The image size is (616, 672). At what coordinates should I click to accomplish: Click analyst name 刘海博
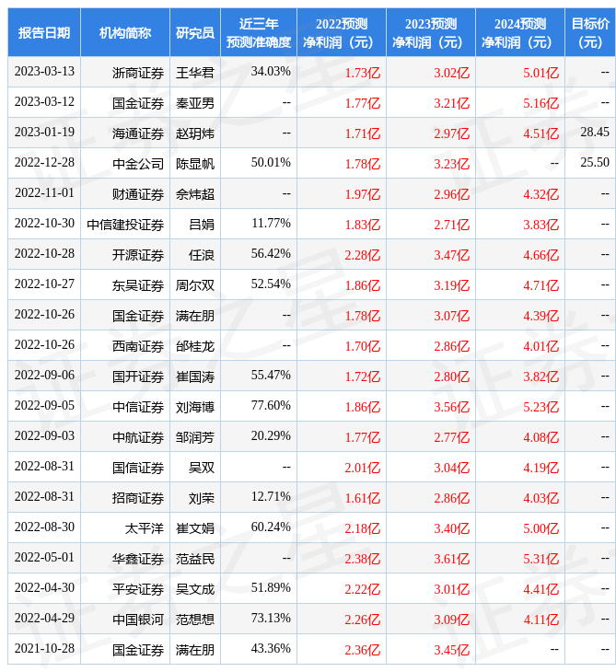(x=195, y=407)
